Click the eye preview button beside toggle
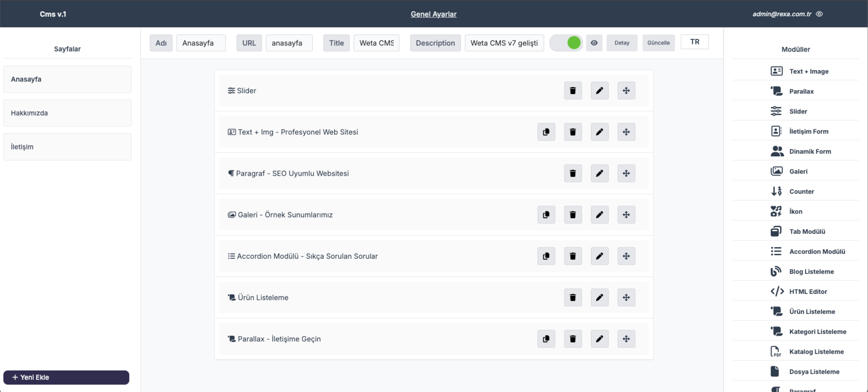Viewport: 868px width, 392px height. 594,43
